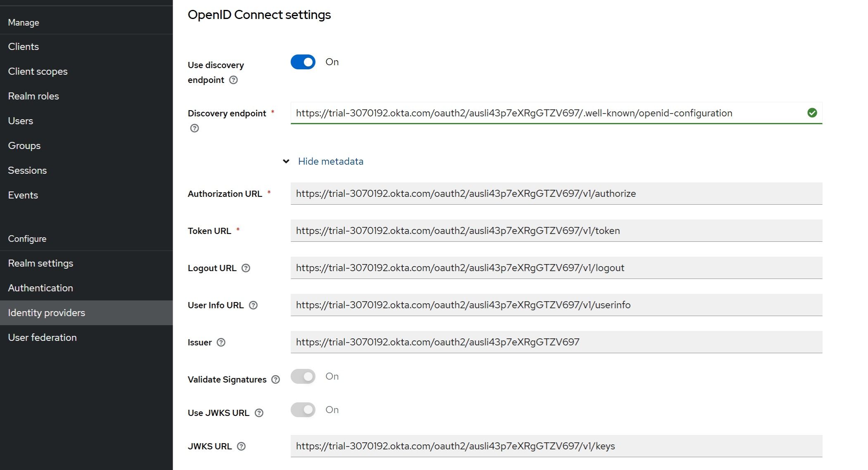Click the Validate Signatures help icon

pyautogui.click(x=275, y=380)
